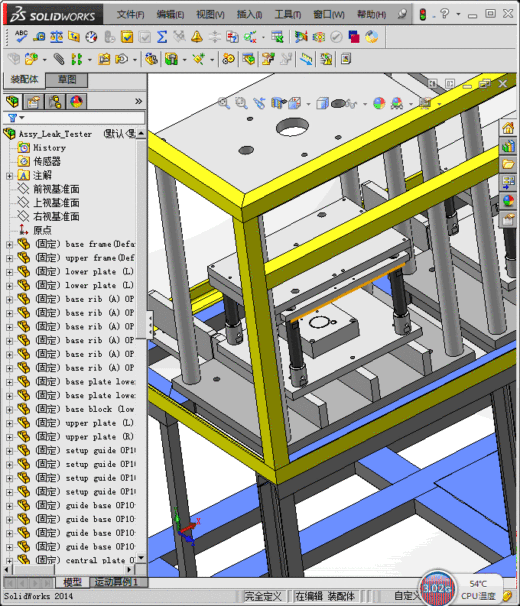The height and width of the screenshot is (606, 520).
Task: Open the 编辑(E) menu
Action: tap(170, 15)
